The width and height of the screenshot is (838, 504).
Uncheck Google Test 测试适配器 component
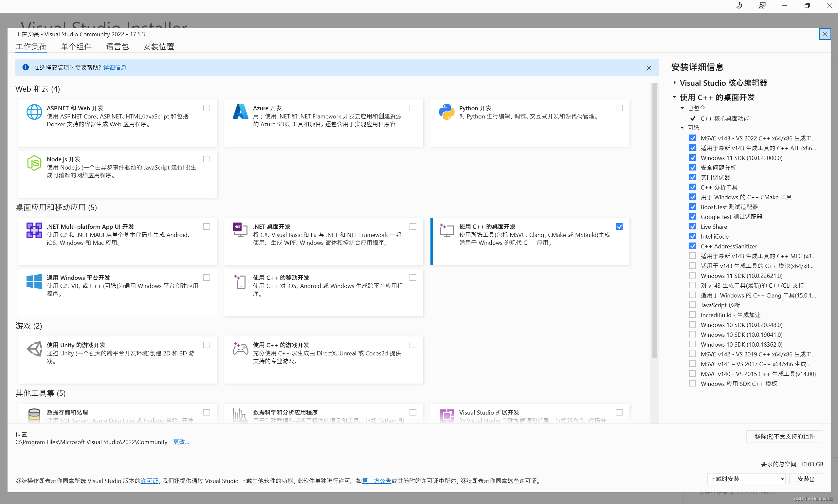tap(692, 216)
